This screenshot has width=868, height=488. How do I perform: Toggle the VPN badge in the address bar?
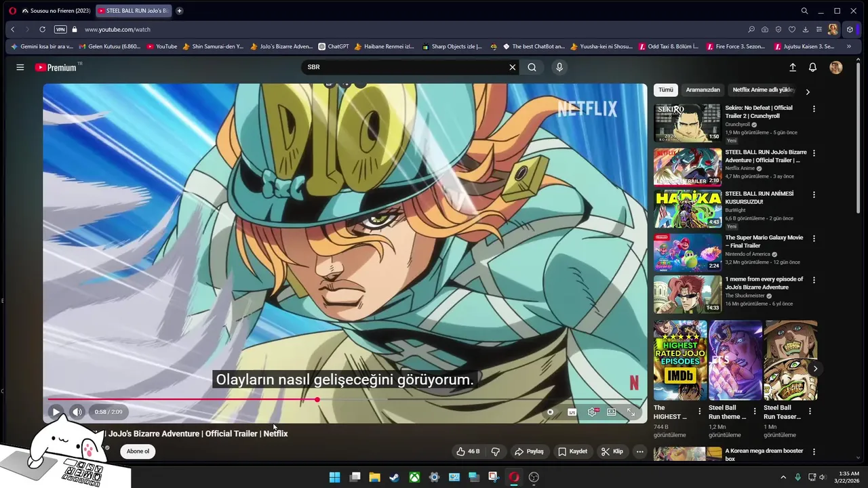click(60, 29)
